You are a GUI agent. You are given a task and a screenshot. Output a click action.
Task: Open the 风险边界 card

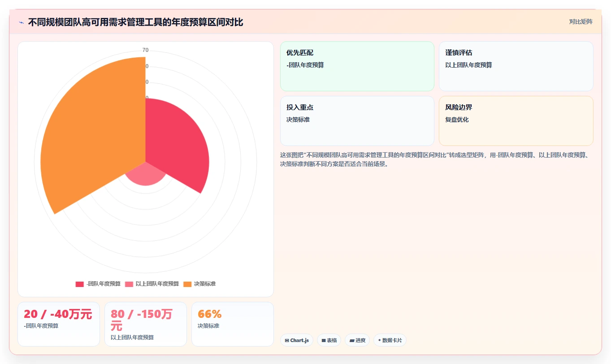click(x=516, y=121)
